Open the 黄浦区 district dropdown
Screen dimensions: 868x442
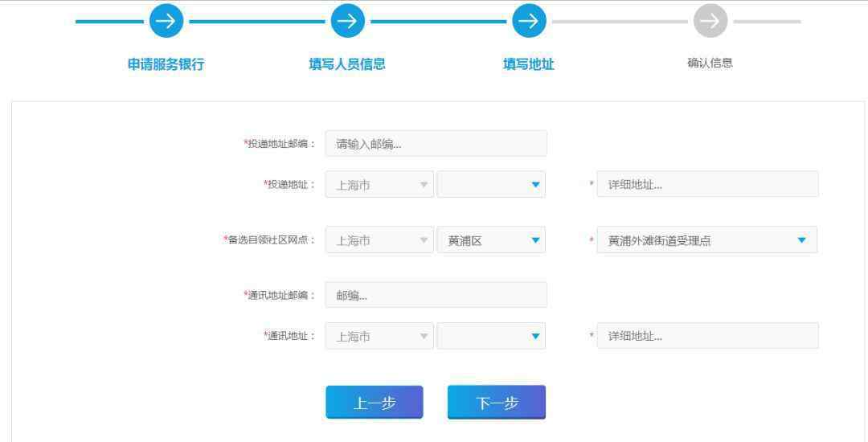click(x=491, y=240)
